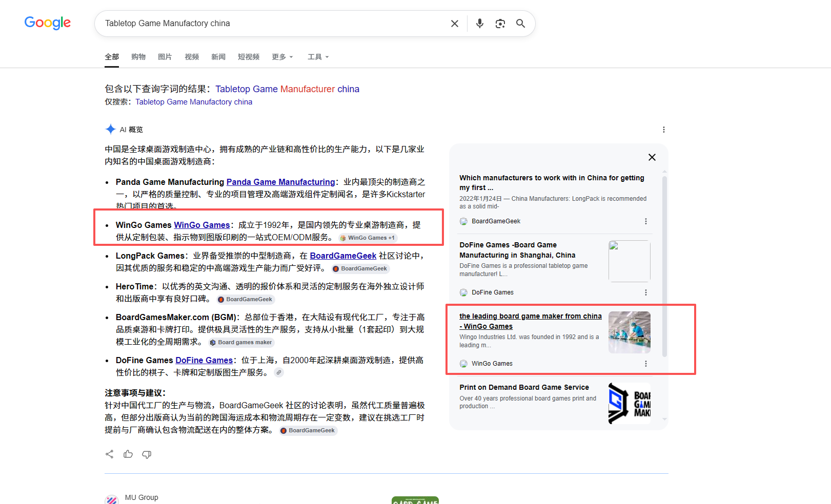
Task: Open options for WinGo Games source card
Action: tap(645, 364)
